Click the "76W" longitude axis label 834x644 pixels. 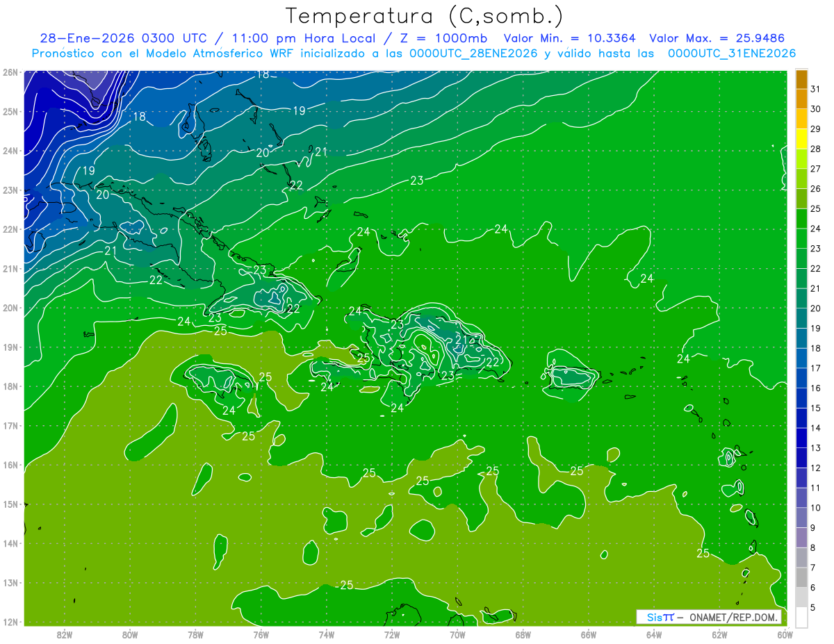click(261, 634)
